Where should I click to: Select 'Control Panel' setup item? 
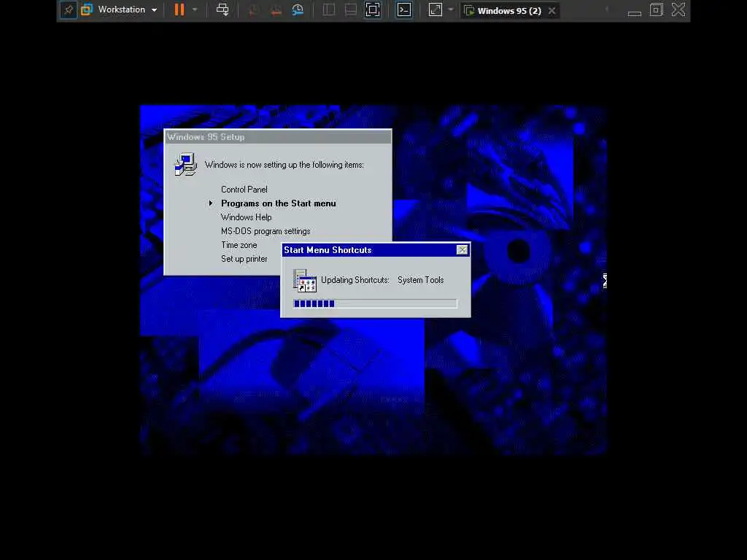[x=244, y=190]
